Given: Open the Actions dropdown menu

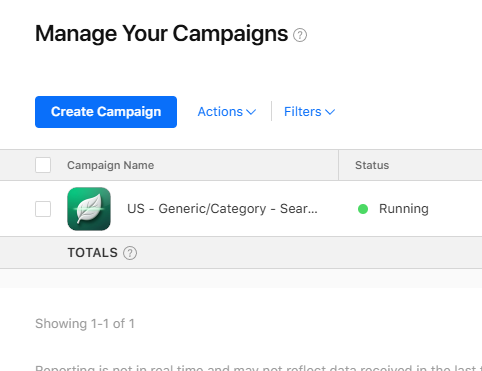Looking at the screenshot, I should pos(227,112).
